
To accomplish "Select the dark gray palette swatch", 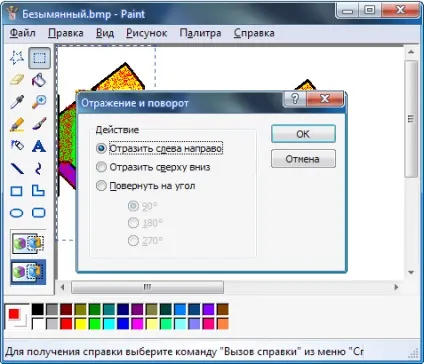I will pyautogui.click(x=52, y=309).
